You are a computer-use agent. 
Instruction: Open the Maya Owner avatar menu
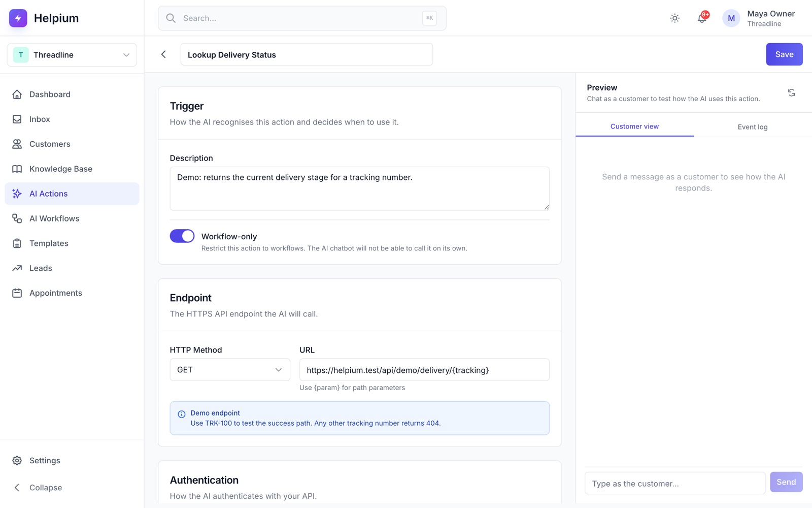[x=731, y=18]
